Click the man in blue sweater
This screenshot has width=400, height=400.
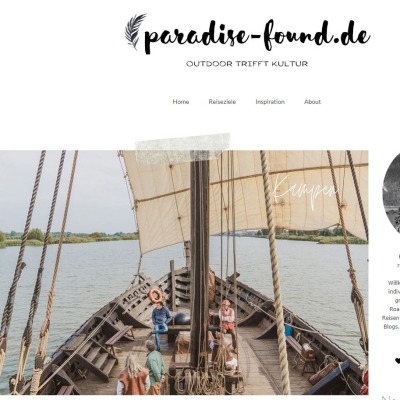point(161,323)
